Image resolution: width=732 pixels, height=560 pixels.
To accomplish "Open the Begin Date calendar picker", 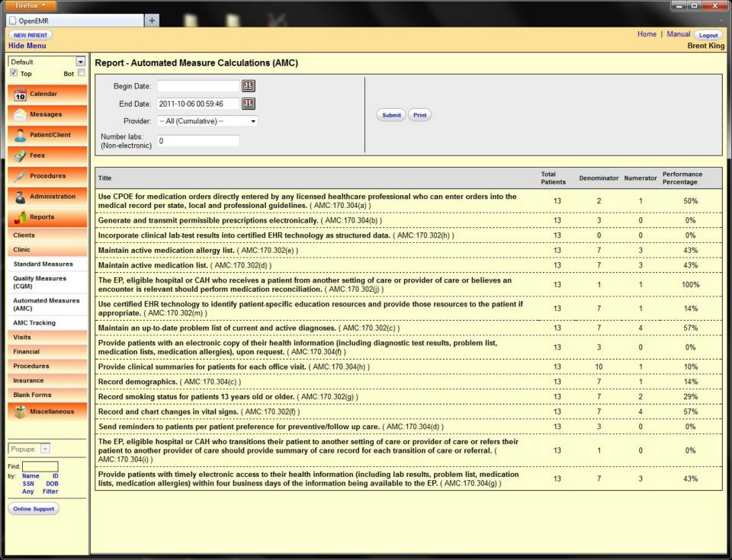I will pos(248,85).
